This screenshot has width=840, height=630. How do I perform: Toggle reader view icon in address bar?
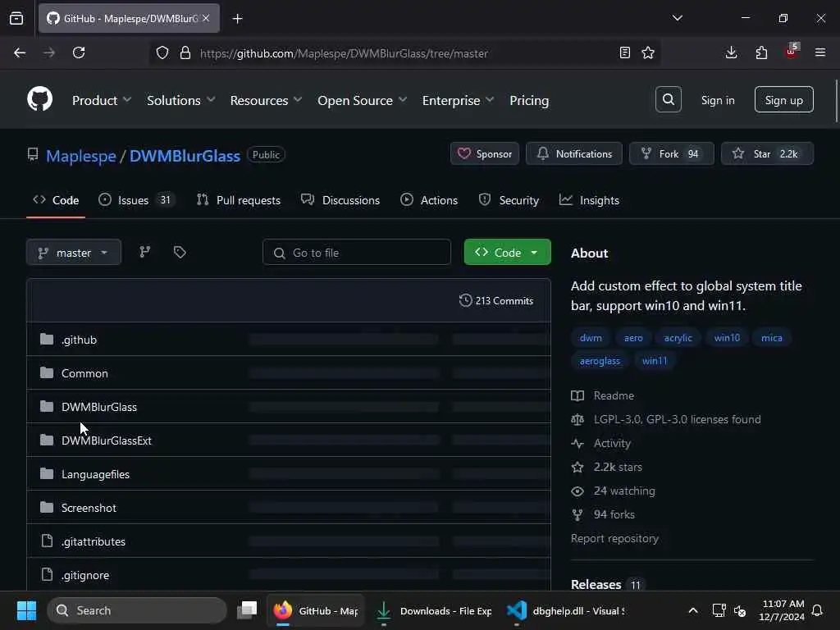click(624, 53)
